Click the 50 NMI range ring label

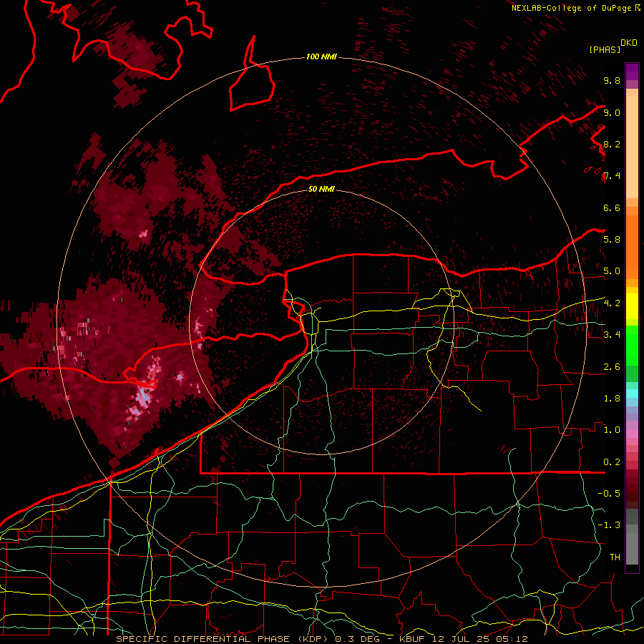[x=321, y=189]
